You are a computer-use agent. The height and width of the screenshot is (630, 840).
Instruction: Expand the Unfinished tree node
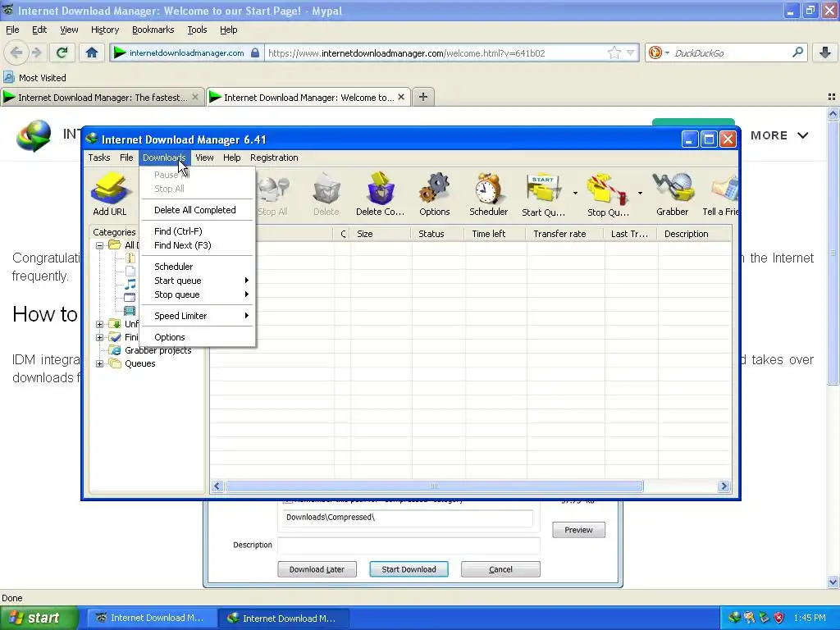tap(99, 324)
